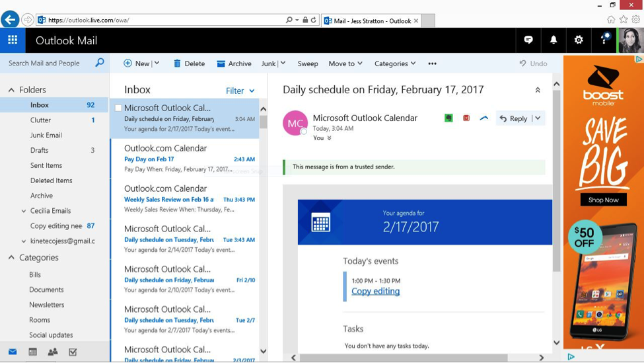Open the Settings gear in Outlook header

[x=579, y=40]
